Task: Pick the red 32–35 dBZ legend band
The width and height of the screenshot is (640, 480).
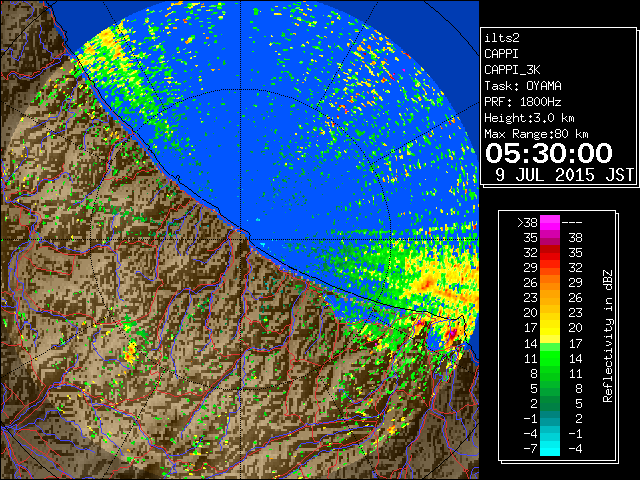Action: tap(550, 253)
